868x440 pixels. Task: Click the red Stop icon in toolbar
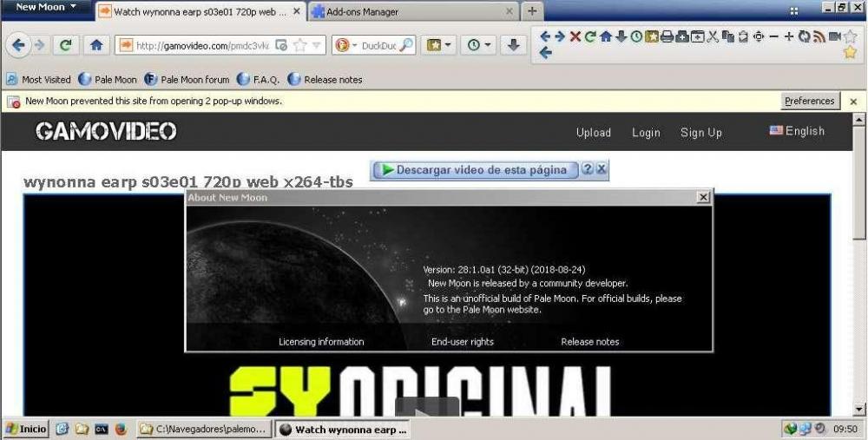tap(575, 36)
